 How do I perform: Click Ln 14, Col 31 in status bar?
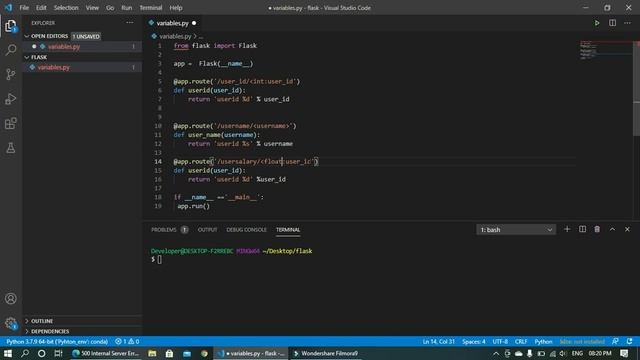(439, 341)
